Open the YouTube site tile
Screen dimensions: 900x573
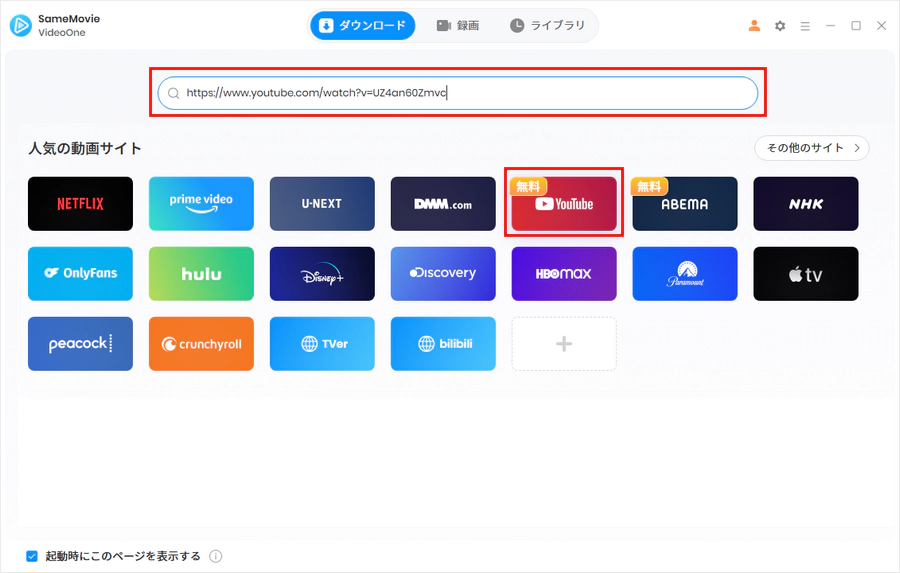pyautogui.click(x=564, y=204)
